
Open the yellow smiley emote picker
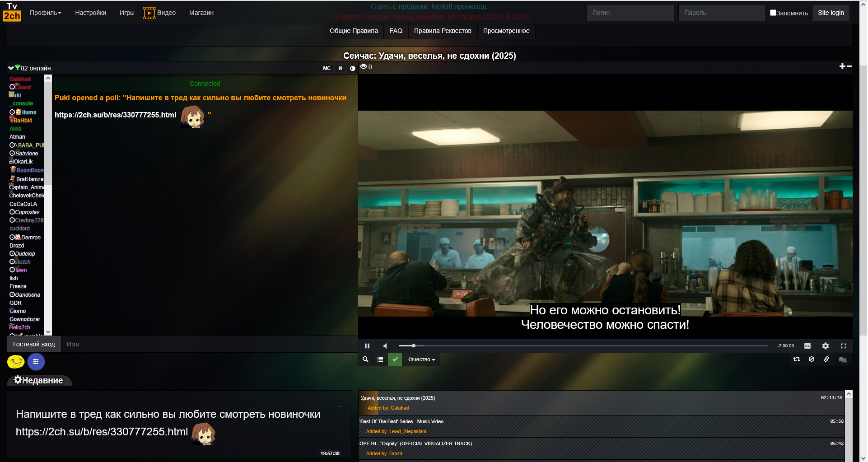[16, 361]
